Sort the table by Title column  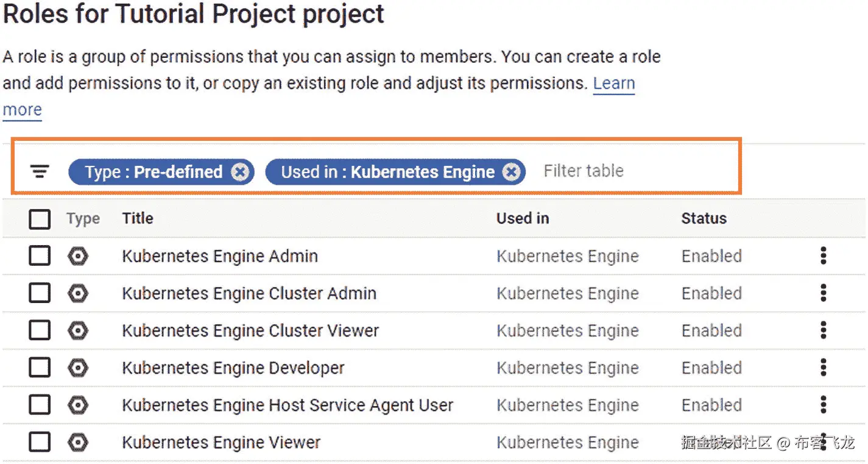coord(138,218)
